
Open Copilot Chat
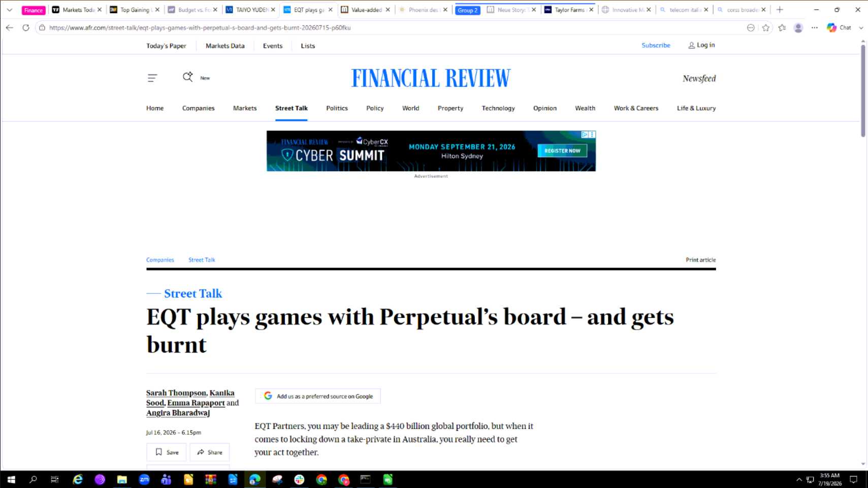839,27
